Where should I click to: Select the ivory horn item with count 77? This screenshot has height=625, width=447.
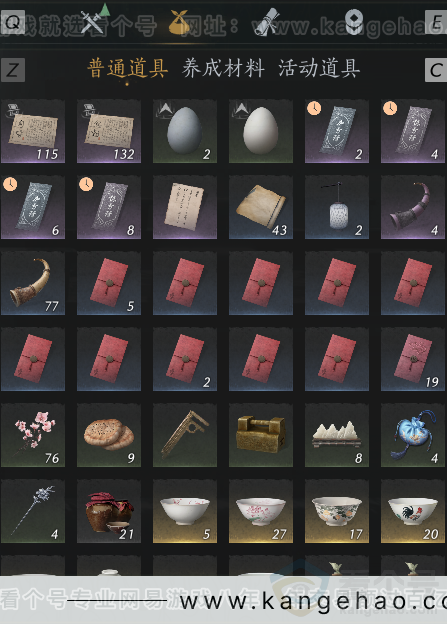[33, 283]
